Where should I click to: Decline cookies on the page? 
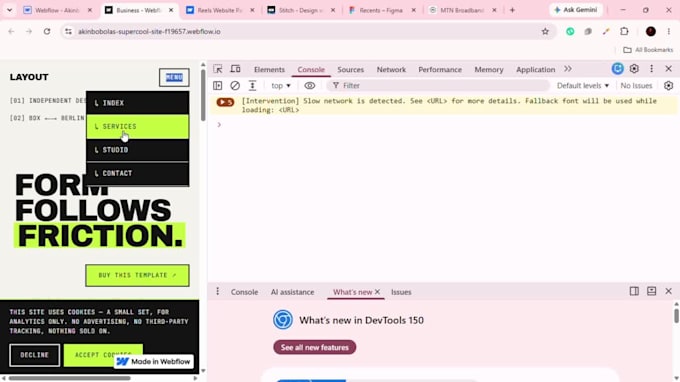[x=35, y=355]
